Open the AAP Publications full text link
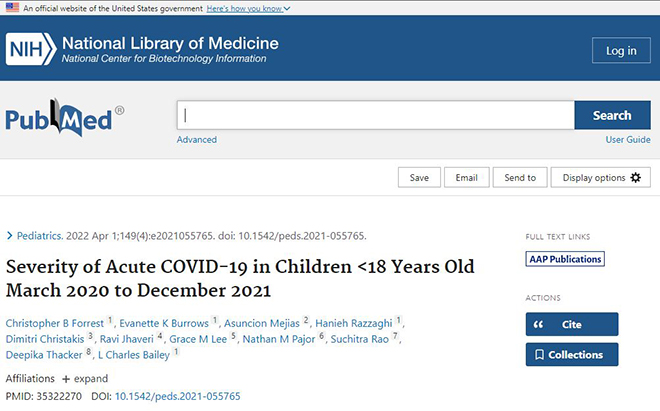Viewport: 660px width, 411px height. [x=565, y=259]
